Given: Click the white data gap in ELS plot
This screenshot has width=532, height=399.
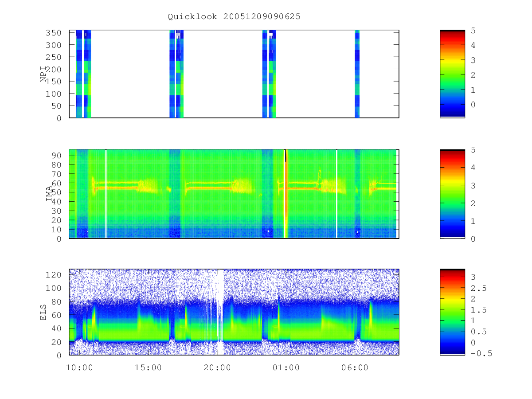Looking at the screenshot, I should tap(220, 312).
